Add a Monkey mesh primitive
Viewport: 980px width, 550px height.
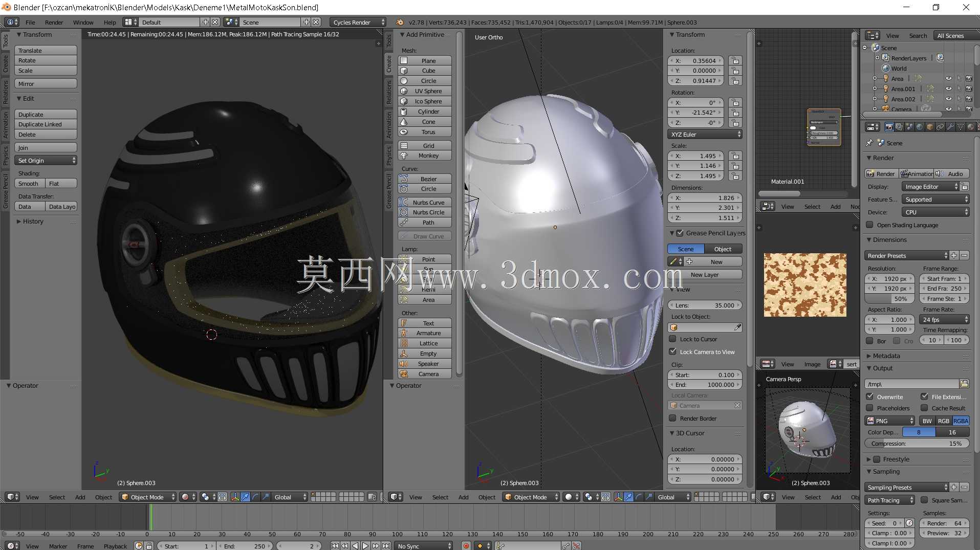pos(425,156)
